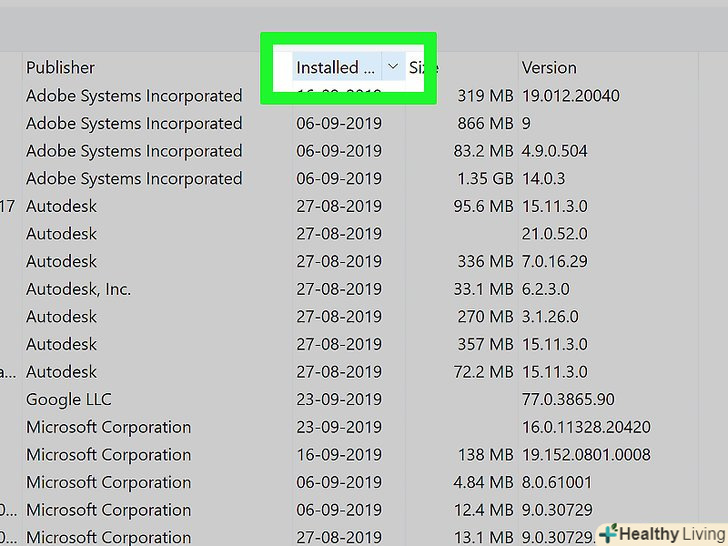Select the Autodesk row sized 95.6 MB
The image size is (728, 546).
click(62, 206)
